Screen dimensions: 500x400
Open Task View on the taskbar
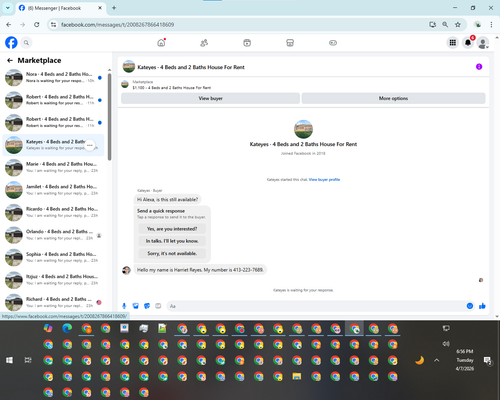click(28, 360)
